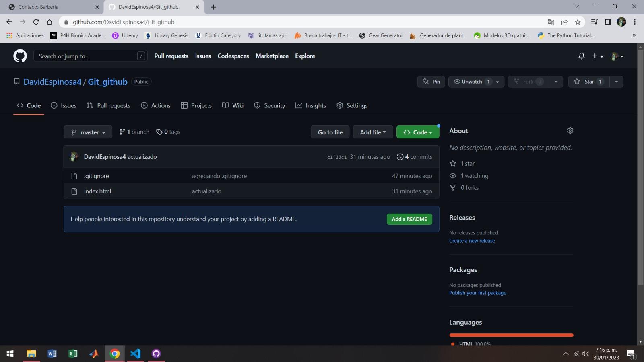Click Go to file button
The image size is (644, 362).
point(330,132)
